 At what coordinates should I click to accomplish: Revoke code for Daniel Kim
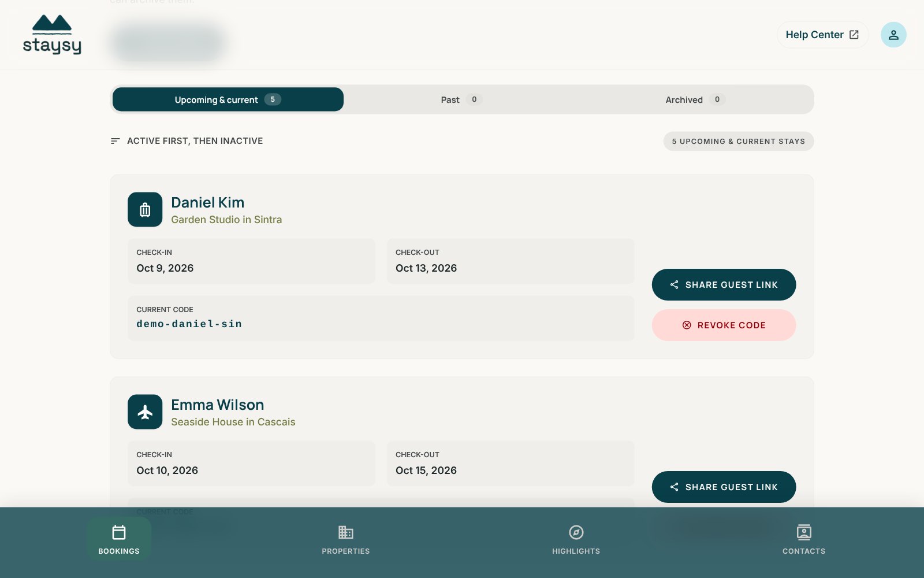pyautogui.click(x=724, y=325)
